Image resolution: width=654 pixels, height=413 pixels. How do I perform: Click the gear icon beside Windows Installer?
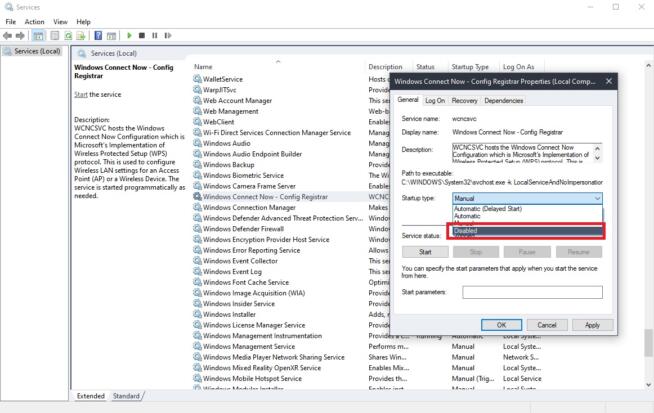coord(197,314)
